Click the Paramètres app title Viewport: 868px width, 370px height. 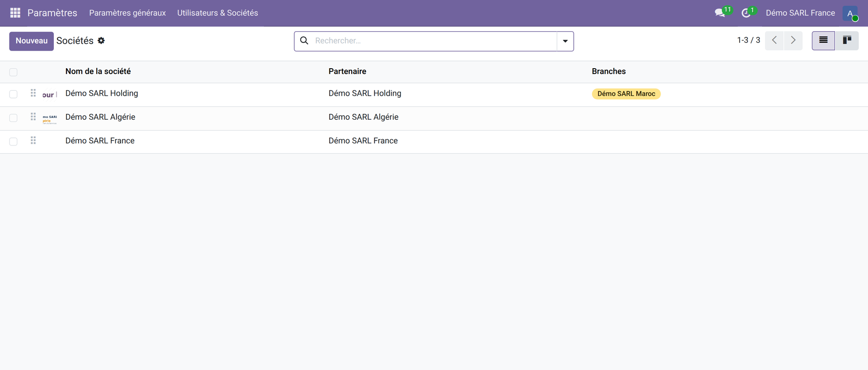[52, 13]
